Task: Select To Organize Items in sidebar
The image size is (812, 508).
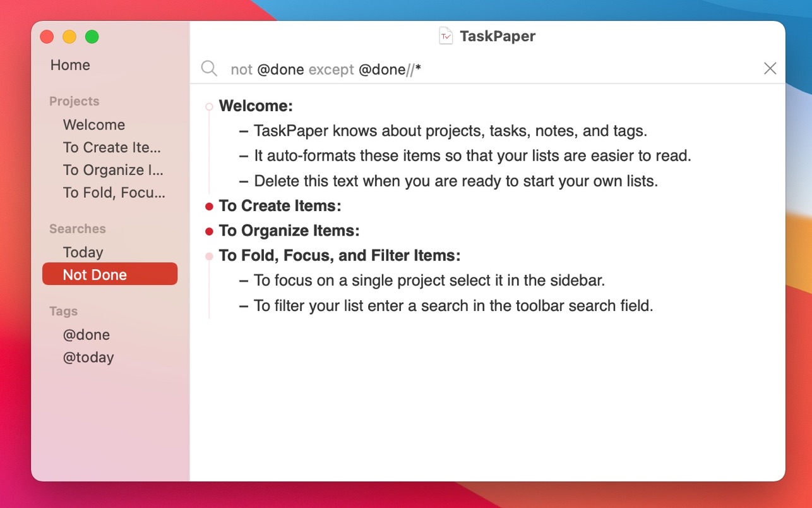Action: [113, 170]
